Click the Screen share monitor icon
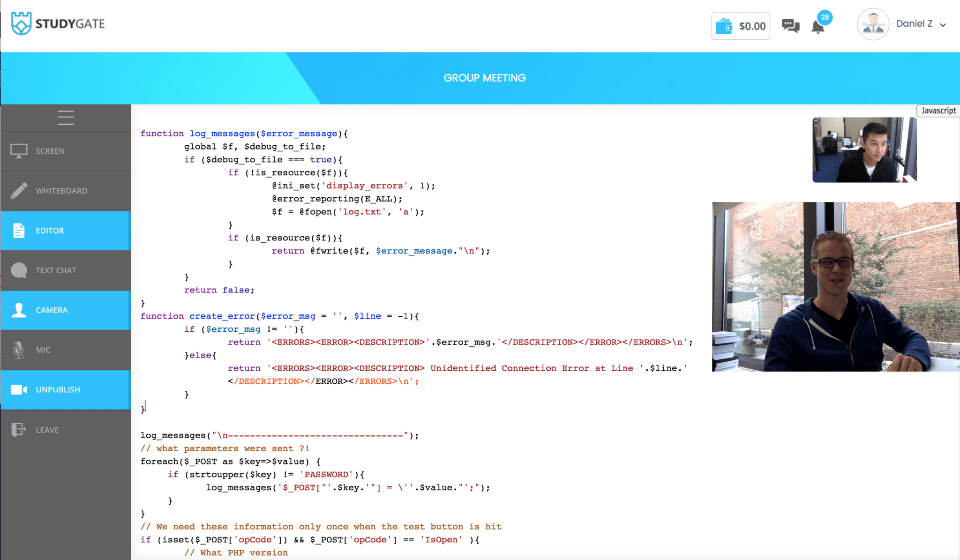The height and width of the screenshot is (560, 960). [19, 151]
